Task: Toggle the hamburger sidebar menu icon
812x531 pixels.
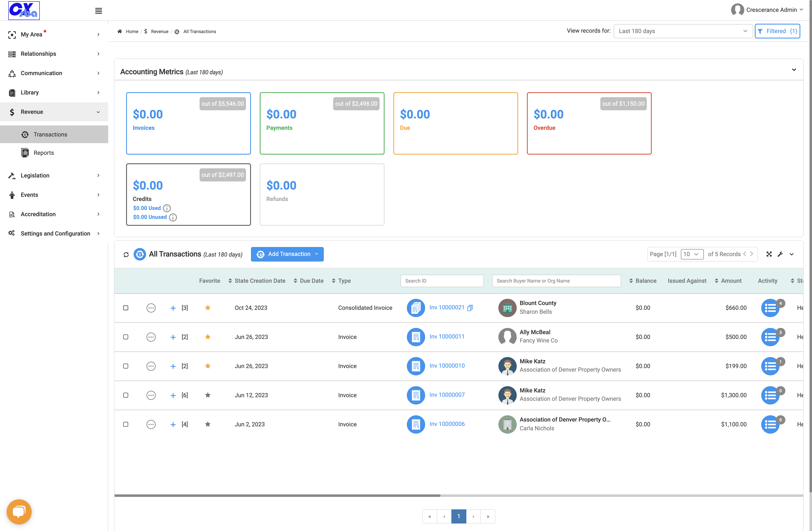Action: (x=99, y=11)
